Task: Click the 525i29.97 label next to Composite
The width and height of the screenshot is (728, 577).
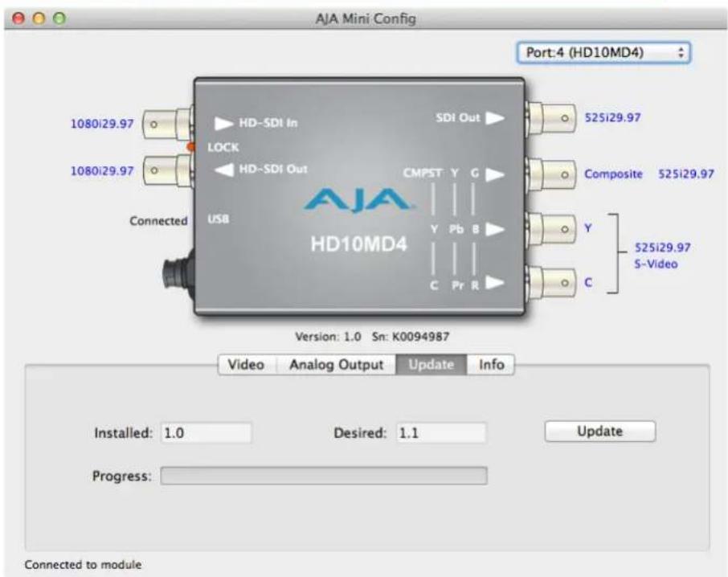Action: tap(685, 174)
